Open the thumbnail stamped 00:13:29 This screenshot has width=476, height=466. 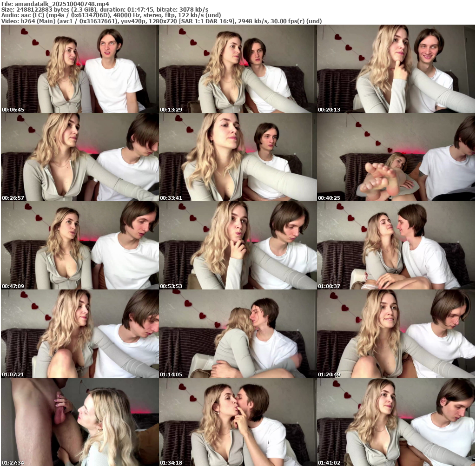point(238,69)
